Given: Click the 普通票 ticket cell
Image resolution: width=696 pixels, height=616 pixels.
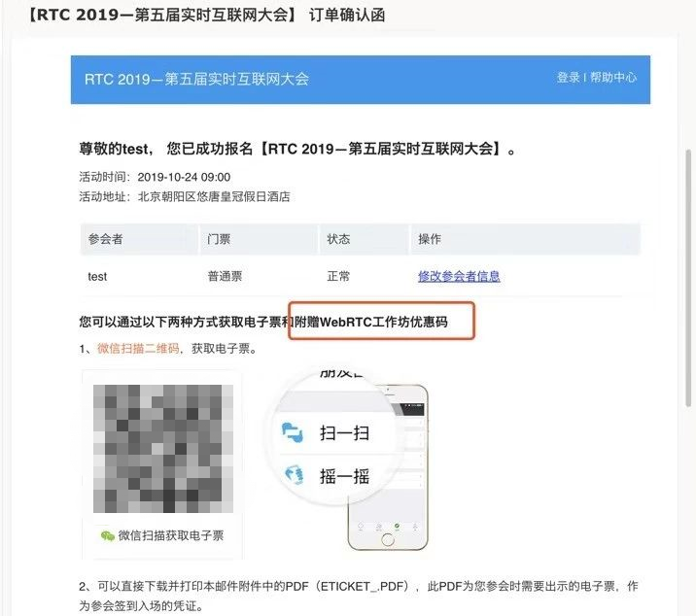Looking at the screenshot, I should tap(225, 277).
